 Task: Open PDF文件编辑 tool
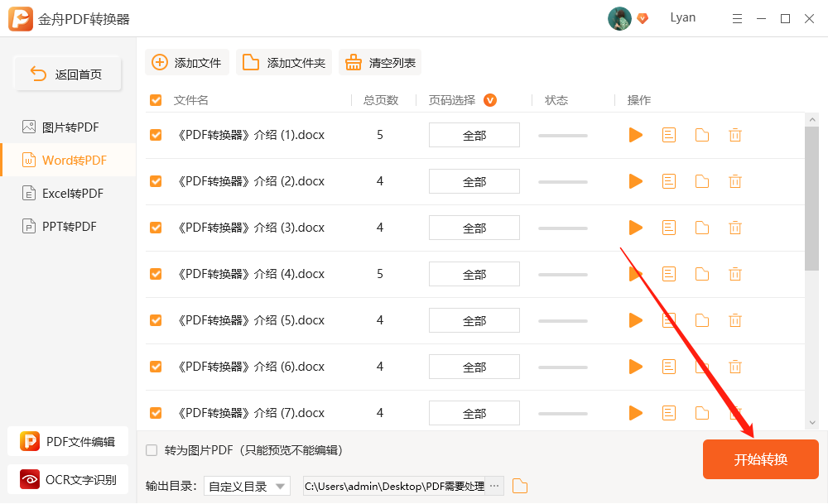pos(68,441)
